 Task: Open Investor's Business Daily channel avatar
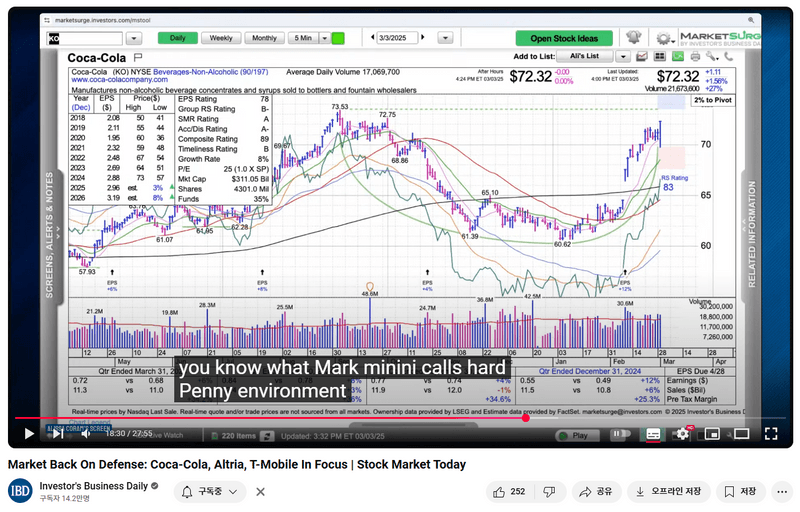tap(20, 491)
